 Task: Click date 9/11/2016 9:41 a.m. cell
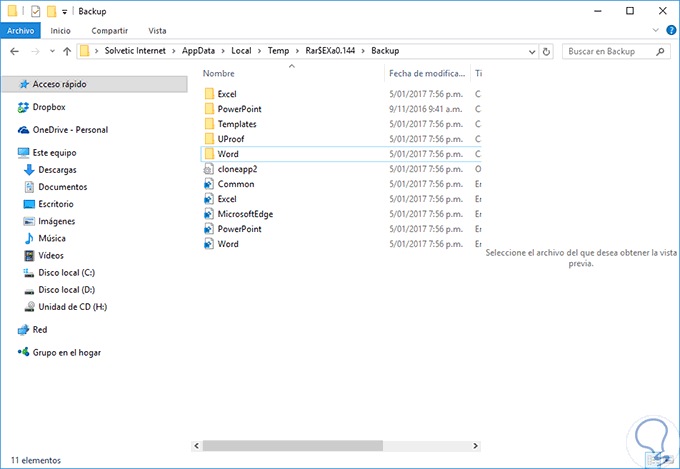[x=425, y=109]
